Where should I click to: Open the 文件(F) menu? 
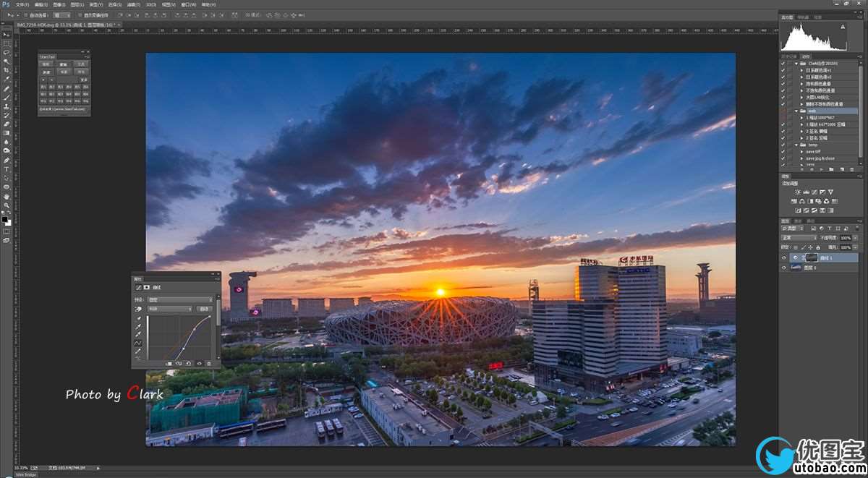tap(22, 4)
